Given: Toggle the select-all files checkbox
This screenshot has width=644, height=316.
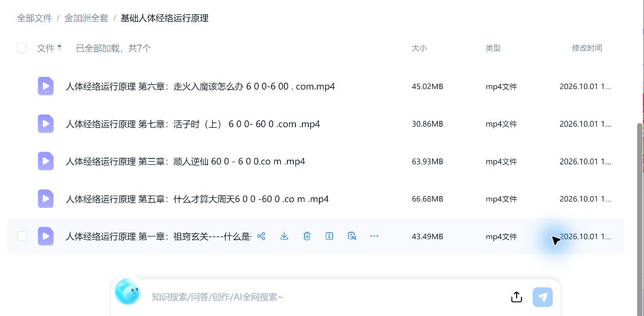Looking at the screenshot, I should click(22, 48).
